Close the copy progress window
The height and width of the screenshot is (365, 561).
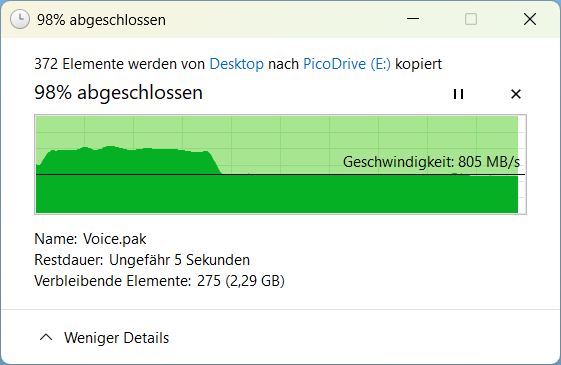coord(530,19)
